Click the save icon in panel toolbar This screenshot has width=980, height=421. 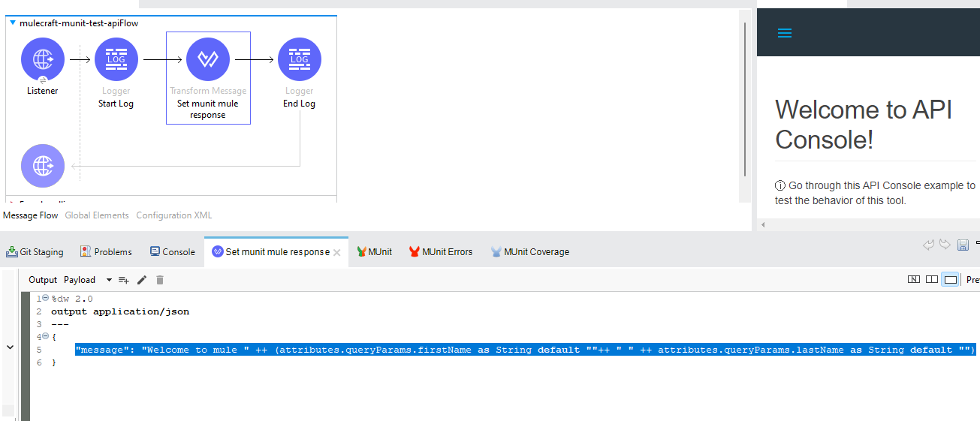[962, 245]
